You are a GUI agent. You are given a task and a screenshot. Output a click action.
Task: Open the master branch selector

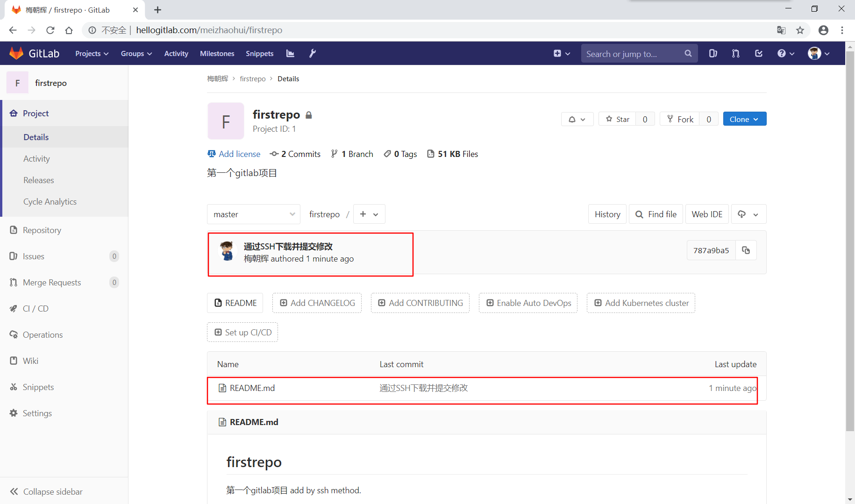click(254, 214)
